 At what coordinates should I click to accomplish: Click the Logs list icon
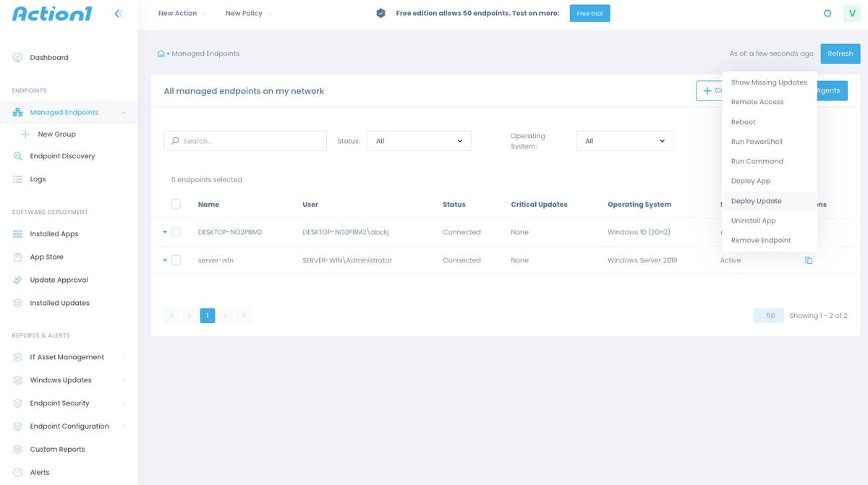pyautogui.click(x=18, y=179)
